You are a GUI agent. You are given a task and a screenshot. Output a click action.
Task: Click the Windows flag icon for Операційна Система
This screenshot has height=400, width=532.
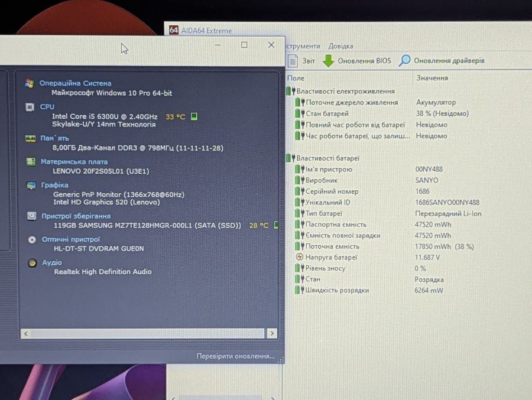click(x=30, y=83)
